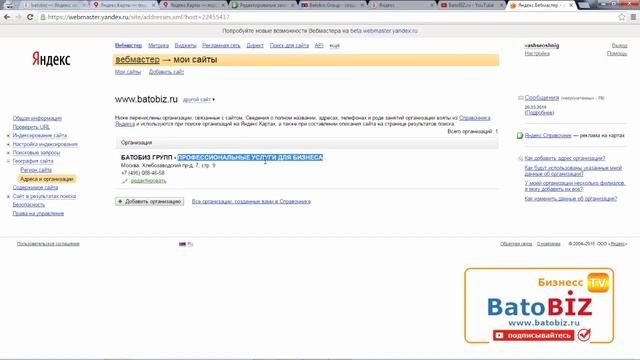This screenshot has height=360, width=640.
Task: Open the Мои сайты link
Action: pos(128,72)
